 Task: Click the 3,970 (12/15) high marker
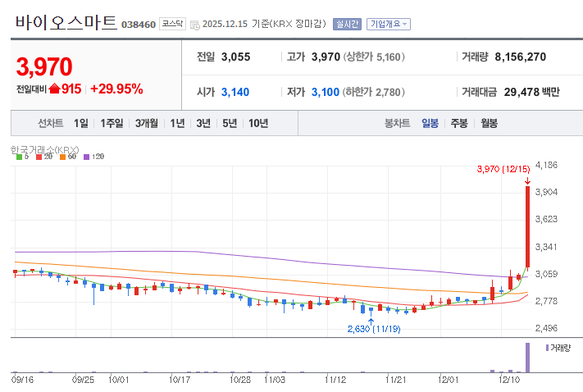tap(503, 169)
